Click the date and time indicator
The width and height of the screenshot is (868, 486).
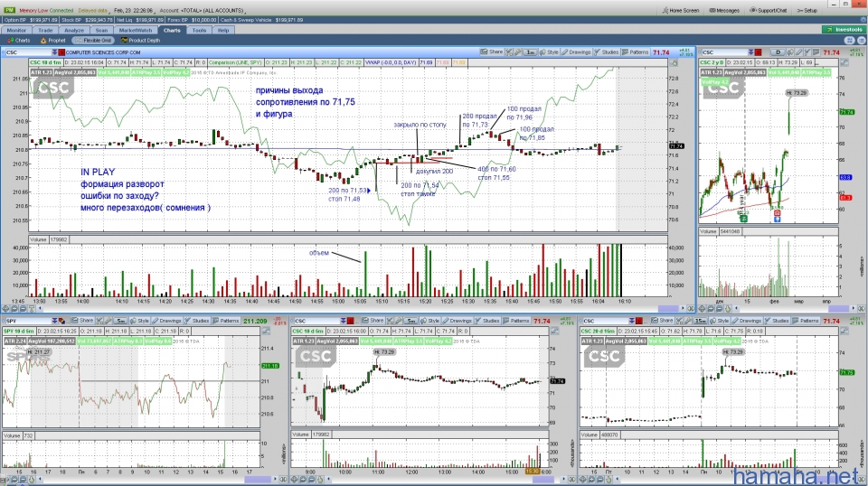(x=135, y=11)
